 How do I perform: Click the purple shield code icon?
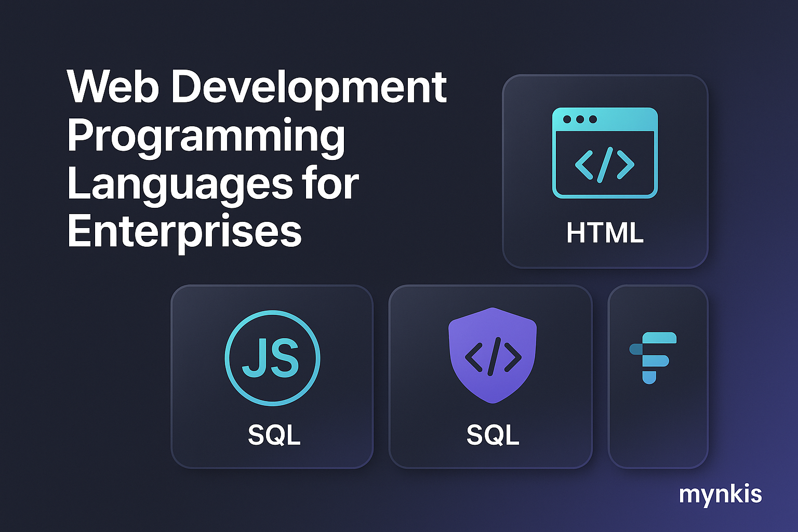click(493, 355)
